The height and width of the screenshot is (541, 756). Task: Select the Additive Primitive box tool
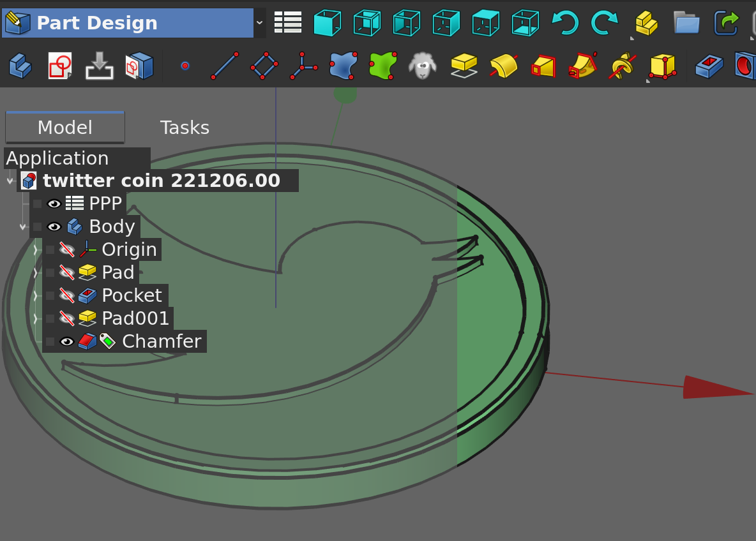pyautogui.click(x=663, y=66)
